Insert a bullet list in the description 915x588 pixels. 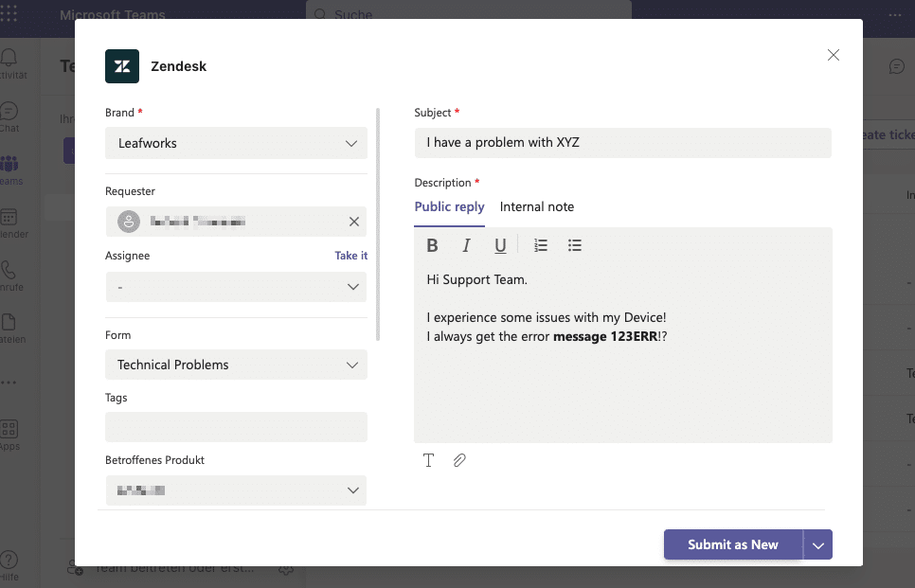point(575,244)
